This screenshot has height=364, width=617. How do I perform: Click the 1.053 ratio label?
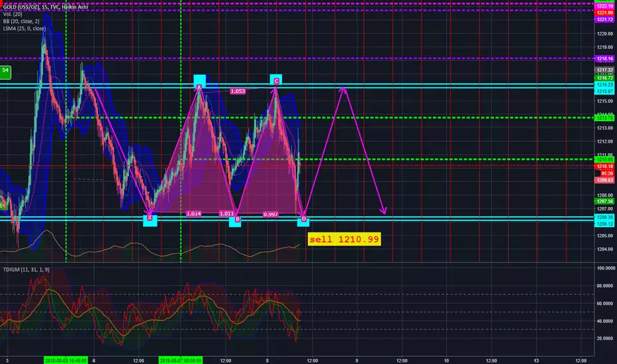pos(238,91)
